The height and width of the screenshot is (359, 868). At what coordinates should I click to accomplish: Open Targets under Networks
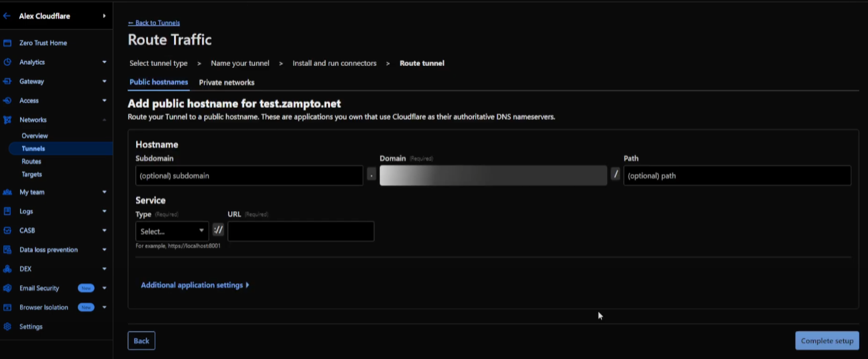pos(31,175)
